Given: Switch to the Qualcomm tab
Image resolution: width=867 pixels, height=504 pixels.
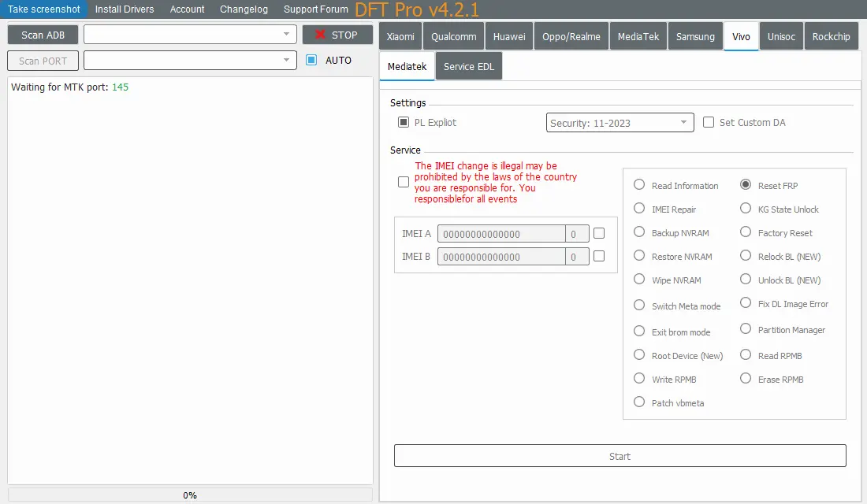Looking at the screenshot, I should tap(453, 36).
